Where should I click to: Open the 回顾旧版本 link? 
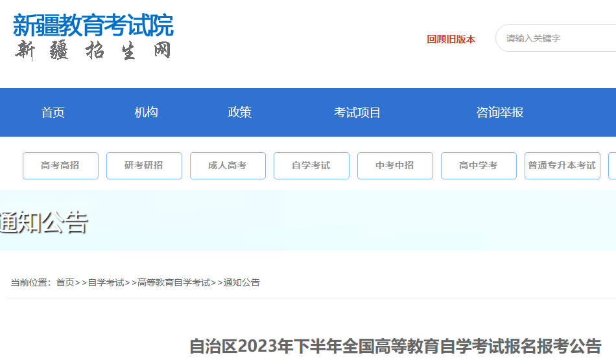coord(451,40)
